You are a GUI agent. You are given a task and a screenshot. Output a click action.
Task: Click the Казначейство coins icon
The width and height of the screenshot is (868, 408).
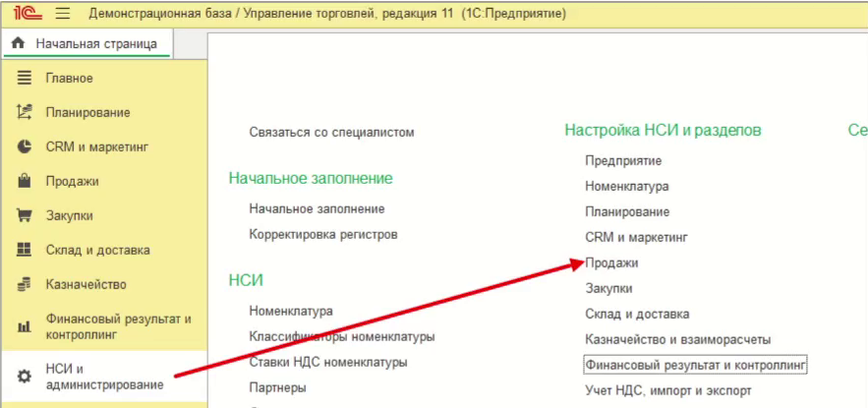(24, 284)
